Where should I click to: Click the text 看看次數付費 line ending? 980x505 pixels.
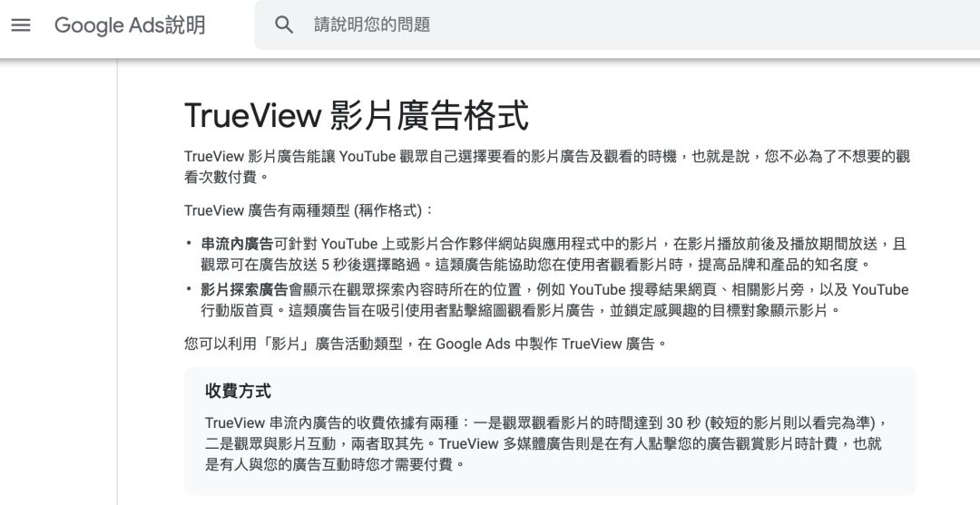click(x=220, y=178)
